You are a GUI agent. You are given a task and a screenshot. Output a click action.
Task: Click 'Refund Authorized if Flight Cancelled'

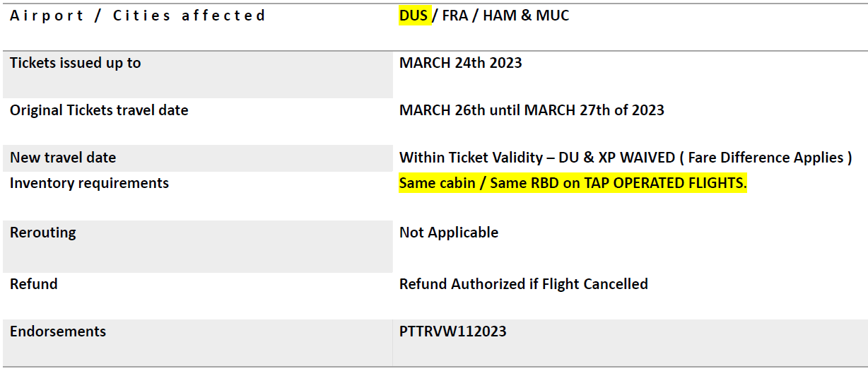pyautogui.click(x=524, y=284)
